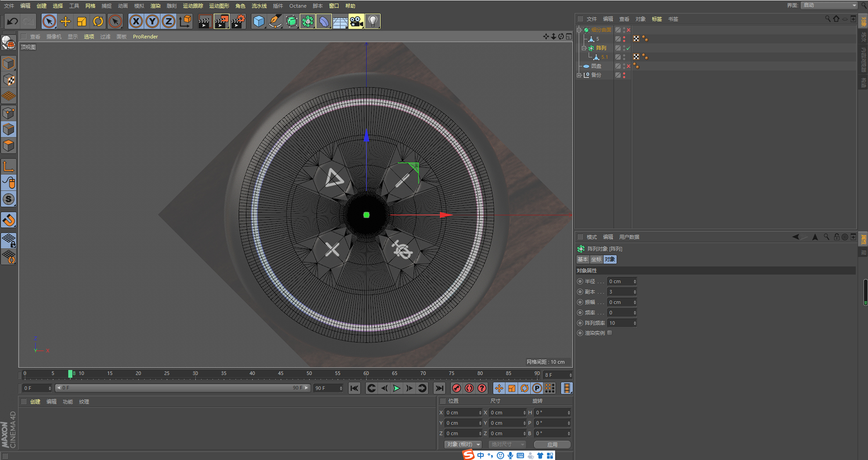
Task: Switch to the 坐标 attribute tab
Action: point(596,259)
